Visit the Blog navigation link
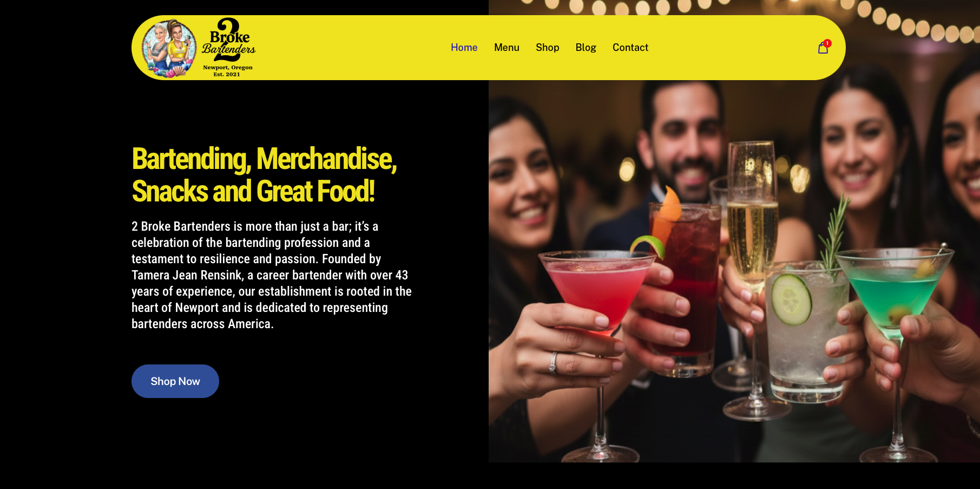 coord(586,48)
